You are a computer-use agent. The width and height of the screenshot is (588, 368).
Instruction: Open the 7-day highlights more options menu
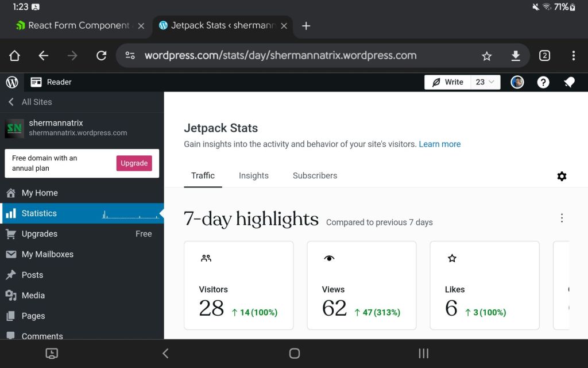click(562, 218)
